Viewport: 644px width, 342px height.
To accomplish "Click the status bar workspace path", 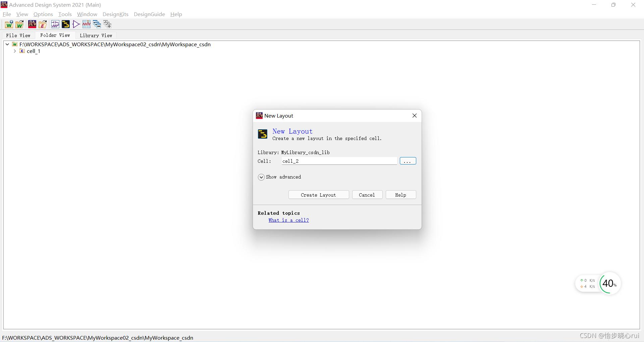I will click(98, 338).
